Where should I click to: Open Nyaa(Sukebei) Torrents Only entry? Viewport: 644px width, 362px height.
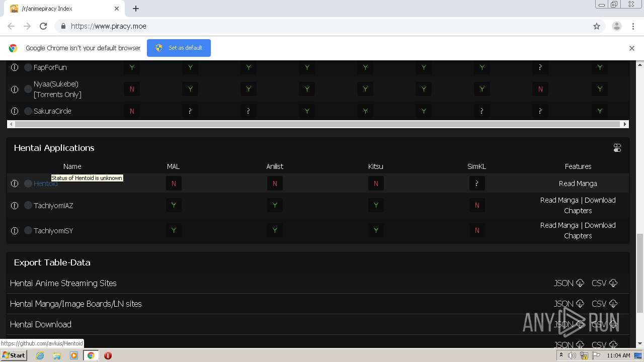point(57,89)
